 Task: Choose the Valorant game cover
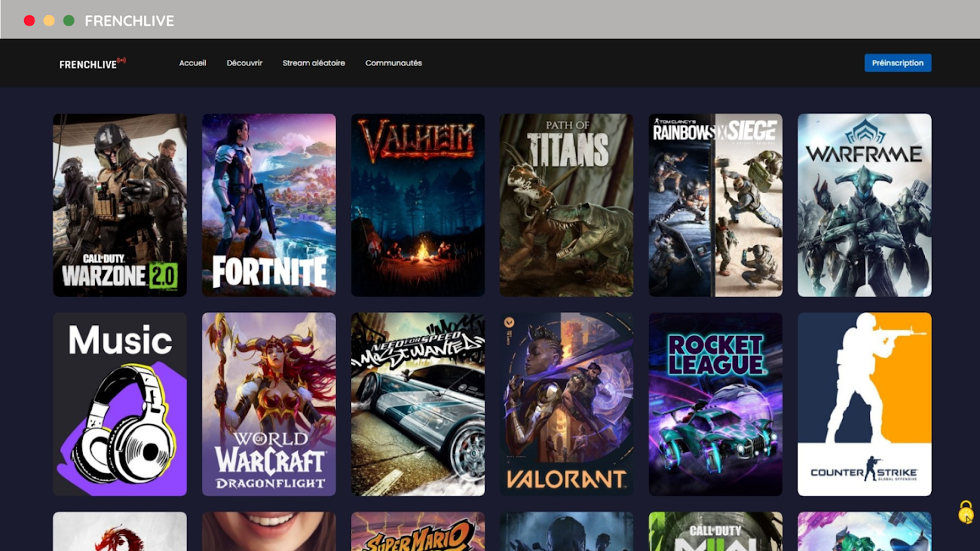tap(566, 404)
